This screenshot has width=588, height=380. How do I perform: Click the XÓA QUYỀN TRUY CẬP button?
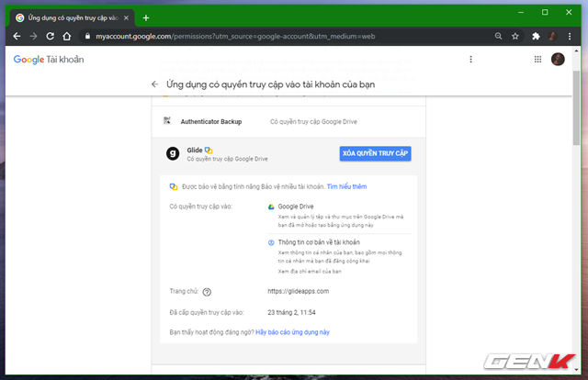376,153
